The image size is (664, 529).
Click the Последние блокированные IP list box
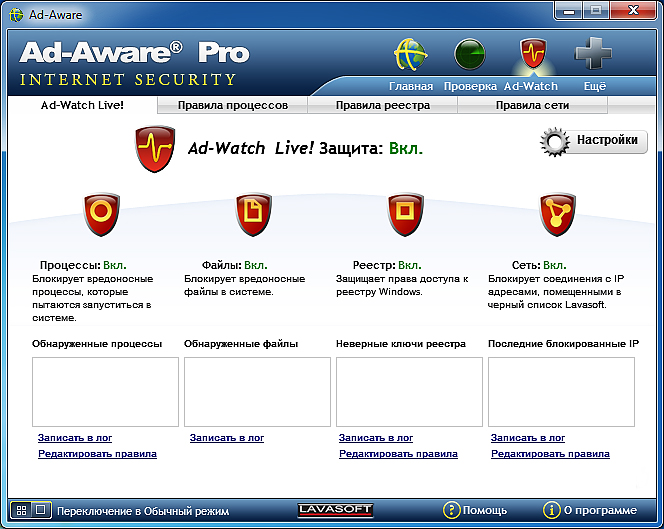[x=562, y=392]
